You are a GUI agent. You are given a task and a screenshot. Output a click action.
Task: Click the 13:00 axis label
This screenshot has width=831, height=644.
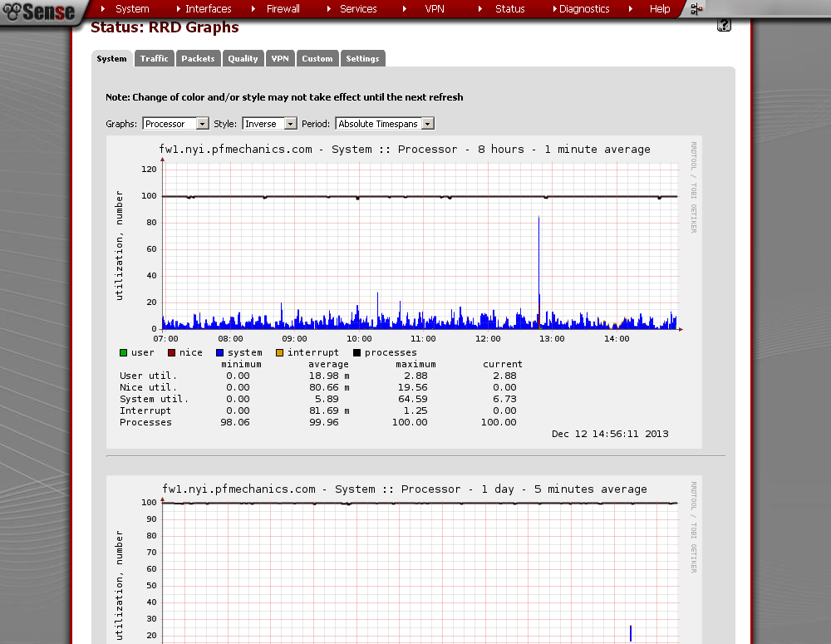pos(552,339)
